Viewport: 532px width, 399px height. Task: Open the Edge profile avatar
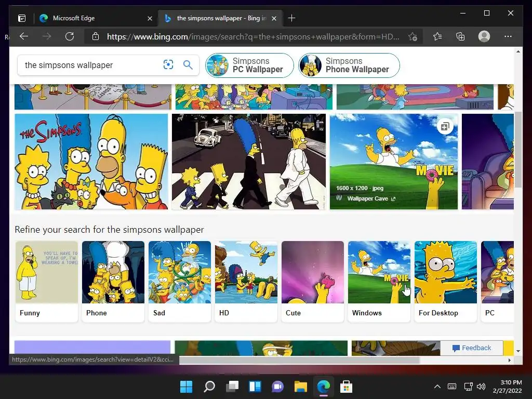pos(484,36)
